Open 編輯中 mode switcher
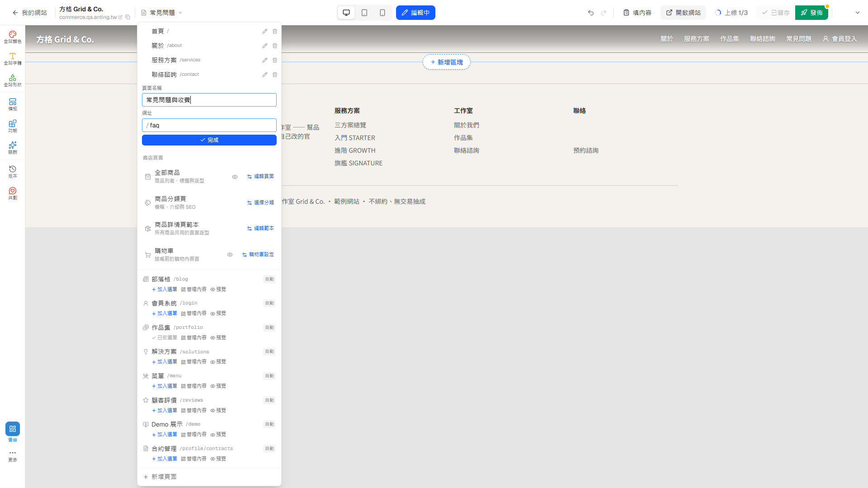868x488 pixels. click(415, 13)
